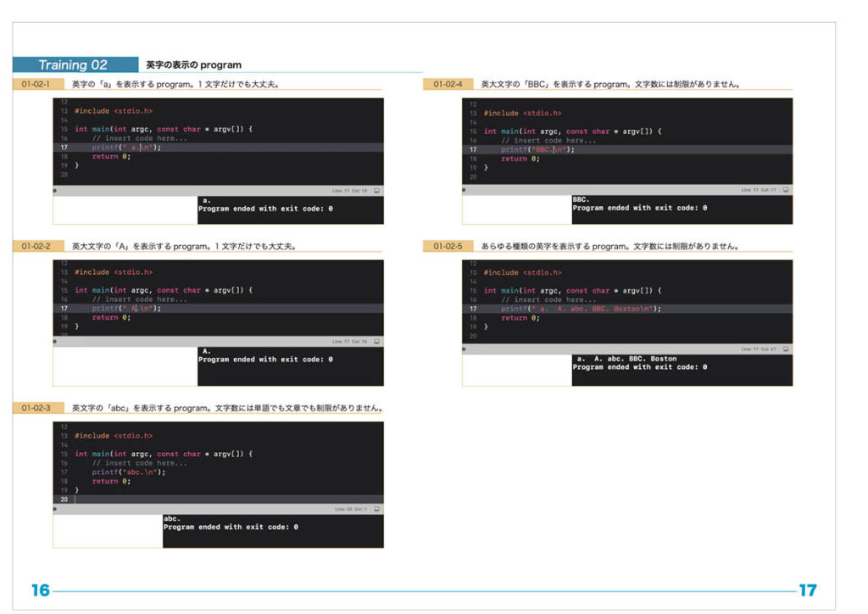Click debug area toggle icon in 01-02-4 editor
868x614 pixels.
tap(786, 190)
